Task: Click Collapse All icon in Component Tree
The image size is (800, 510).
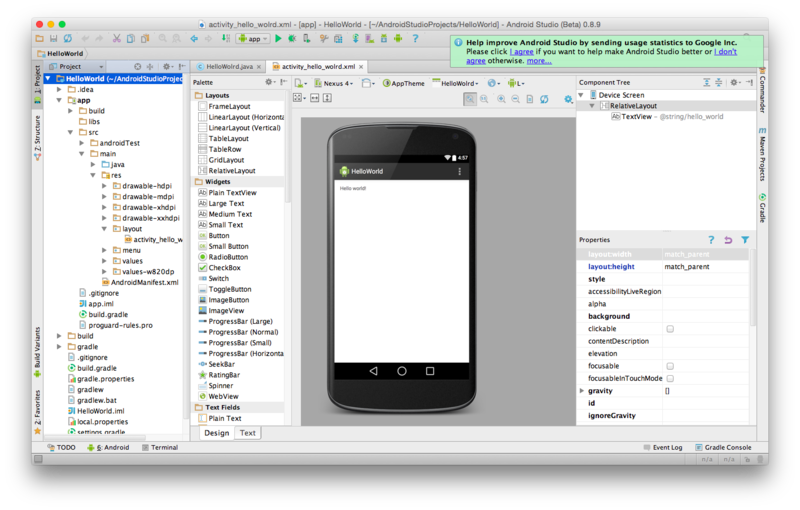Action: (x=718, y=82)
